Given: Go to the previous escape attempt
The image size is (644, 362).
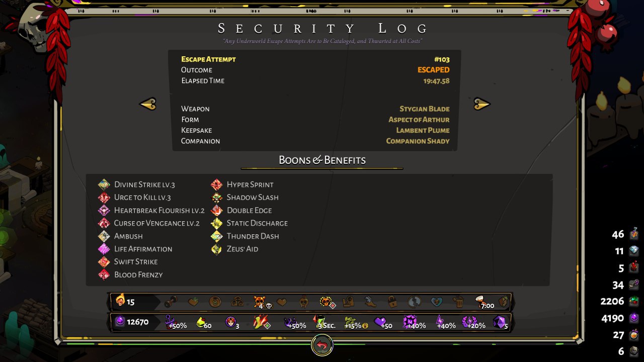Looking at the screenshot, I should 148,104.
